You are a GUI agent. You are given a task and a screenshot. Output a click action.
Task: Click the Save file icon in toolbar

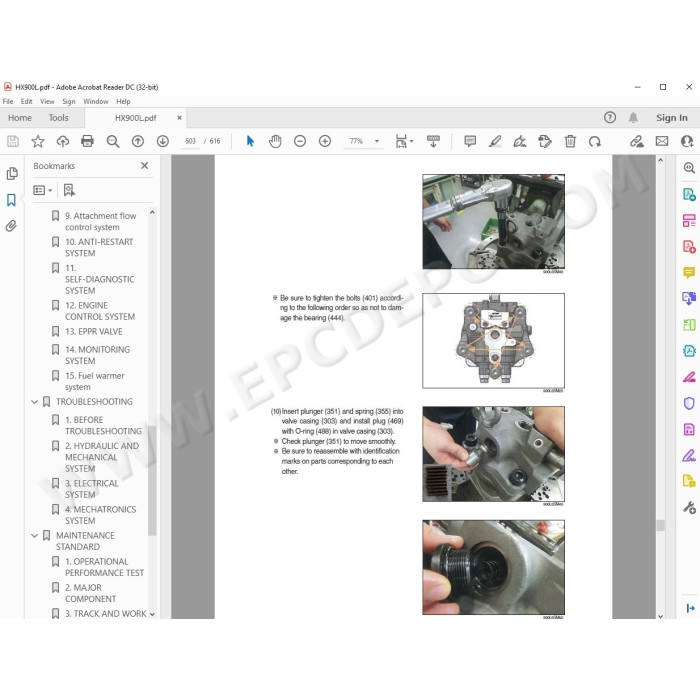[x=13, y=142]
